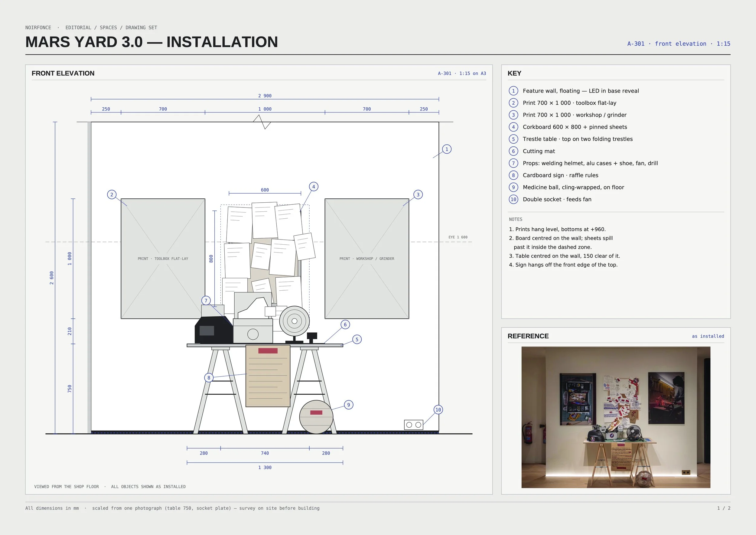Select callout bubble 5 at the table top
Viewport: 756px width, 535px height.
(x=357, y=339)
